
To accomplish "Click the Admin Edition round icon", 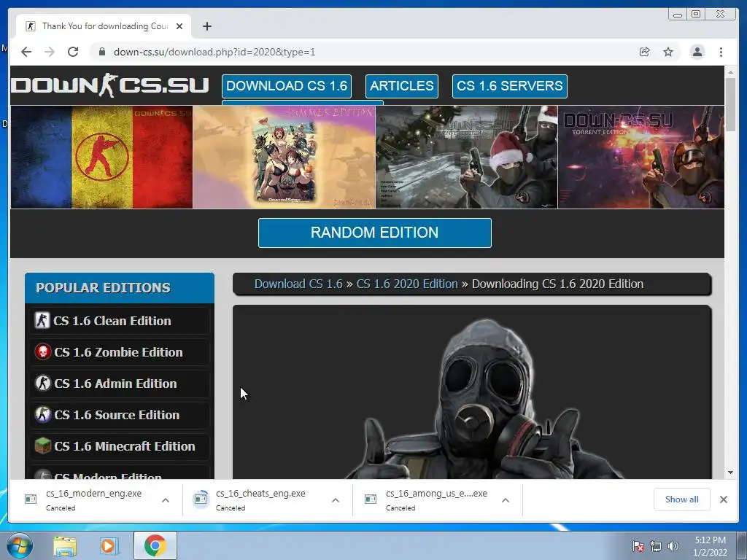I will pyautogui.click(x=43, y=384).
